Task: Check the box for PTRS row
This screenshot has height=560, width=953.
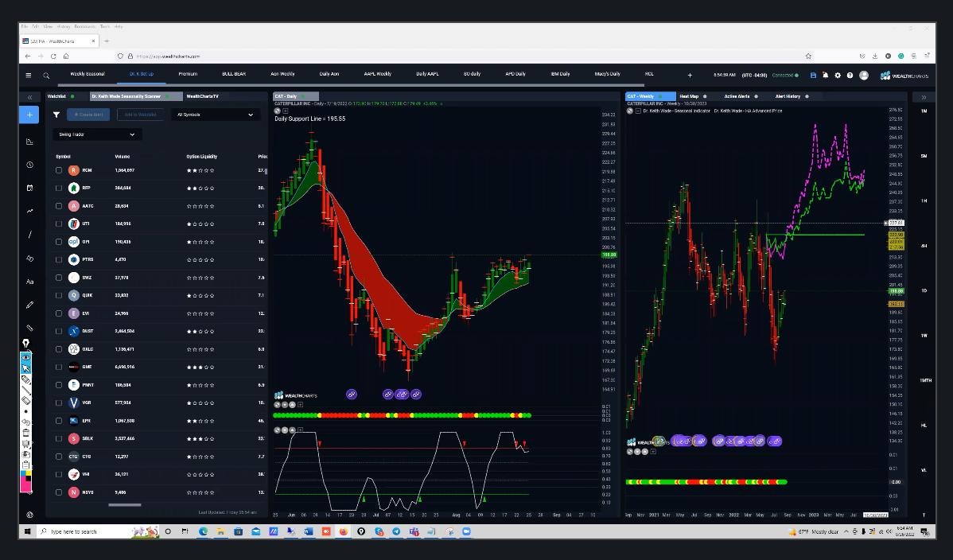Action: click(59, 259)
